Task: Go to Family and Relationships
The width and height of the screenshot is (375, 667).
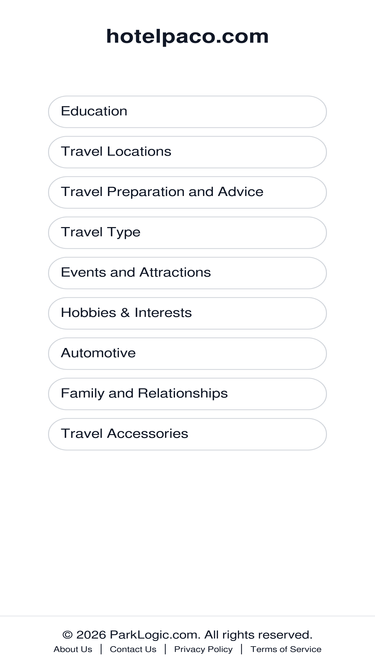Action: pyautogui.click(x=187, y=394)
